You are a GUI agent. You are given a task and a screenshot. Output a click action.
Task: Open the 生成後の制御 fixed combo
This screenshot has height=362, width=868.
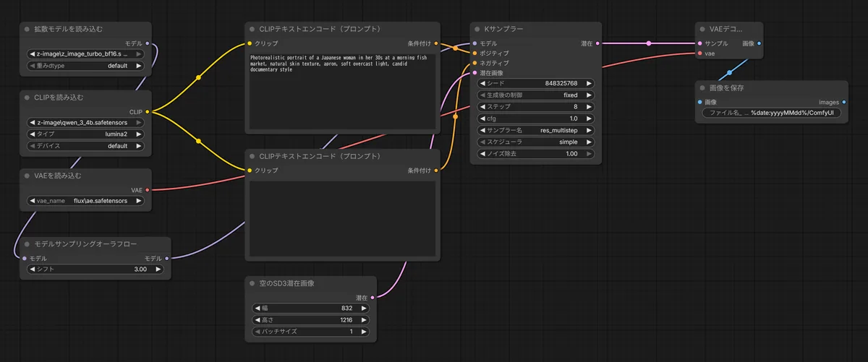[x=536, y=95]
